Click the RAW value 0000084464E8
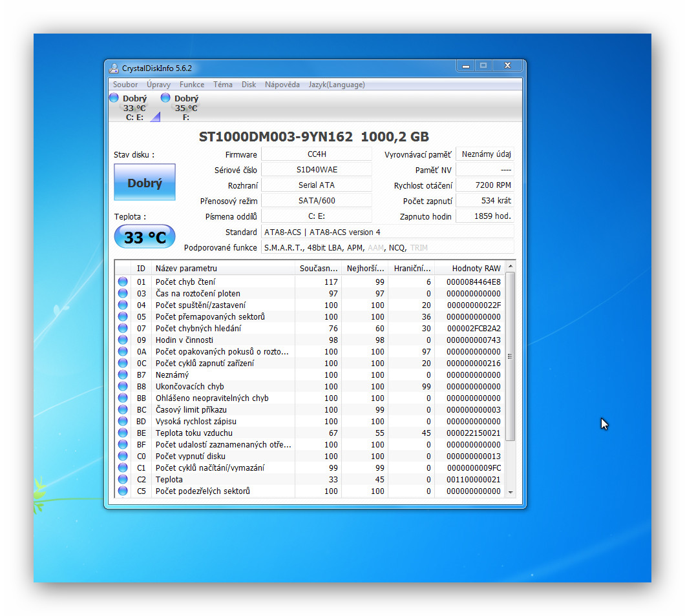Screen dimensions: 685x616 tap(474, 282)
